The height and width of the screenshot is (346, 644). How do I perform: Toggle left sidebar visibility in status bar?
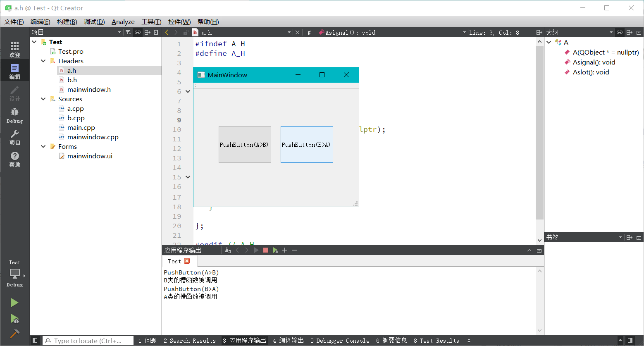35,340
